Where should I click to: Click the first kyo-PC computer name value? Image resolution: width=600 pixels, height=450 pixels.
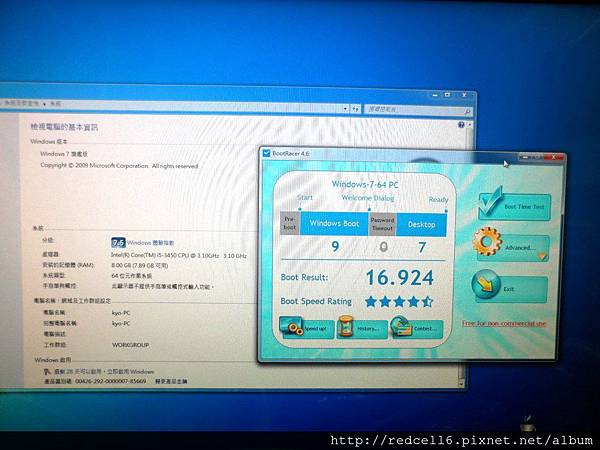(121, 313)
